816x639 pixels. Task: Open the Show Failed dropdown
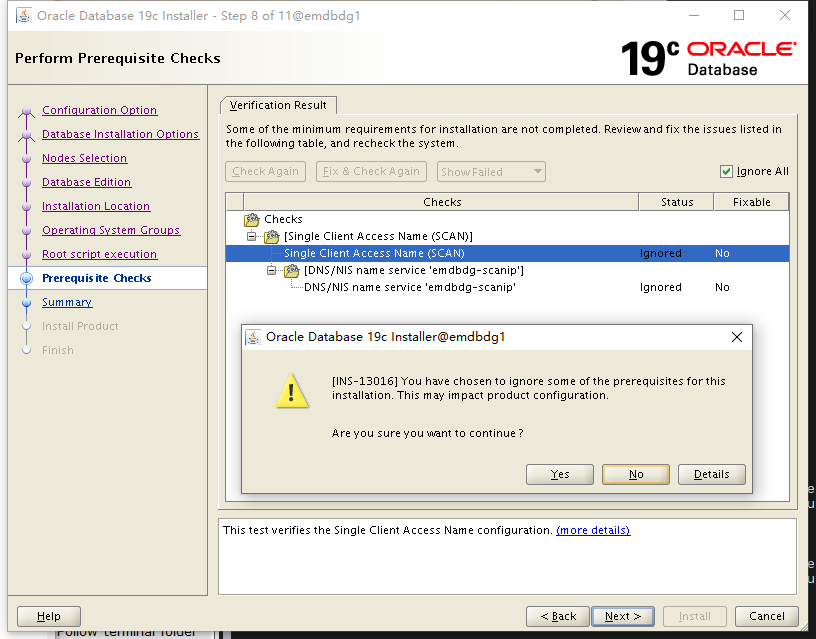(x=491, y=172)
